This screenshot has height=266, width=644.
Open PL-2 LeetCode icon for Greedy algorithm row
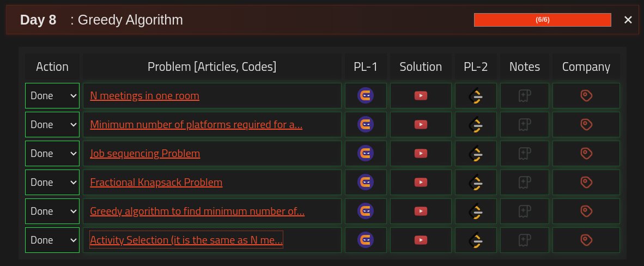pyautogui.click(x=476, y=211)
